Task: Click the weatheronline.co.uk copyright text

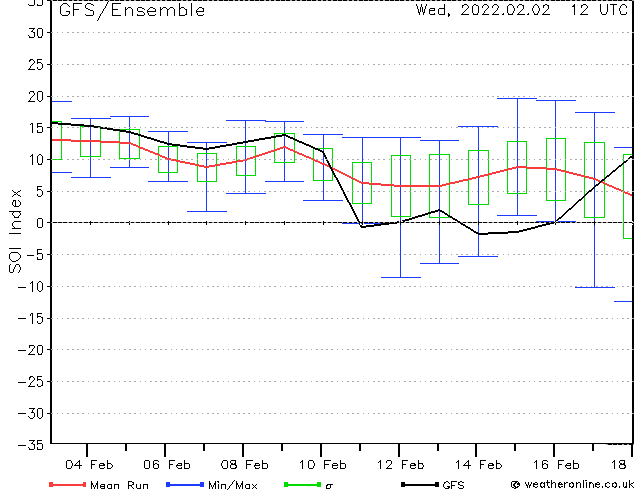Action: click(x=572, y=484)
